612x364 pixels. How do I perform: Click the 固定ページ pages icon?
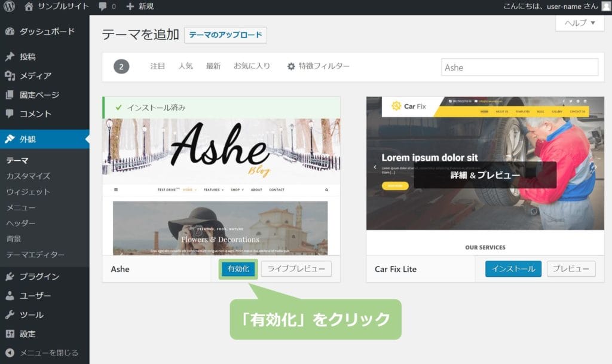pos(10,95)
